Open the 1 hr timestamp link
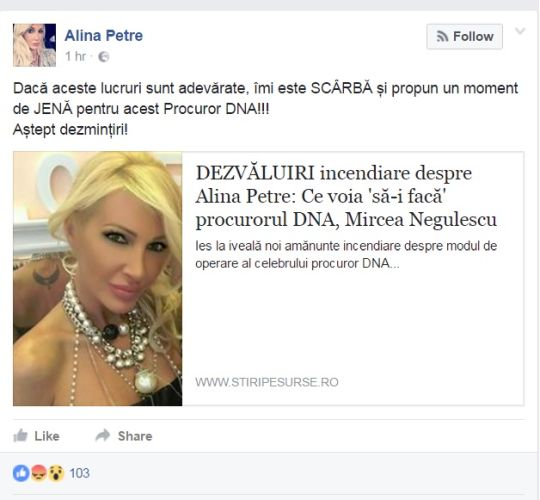540x500 pixels. pyautogui.click(x=75, y=56)
